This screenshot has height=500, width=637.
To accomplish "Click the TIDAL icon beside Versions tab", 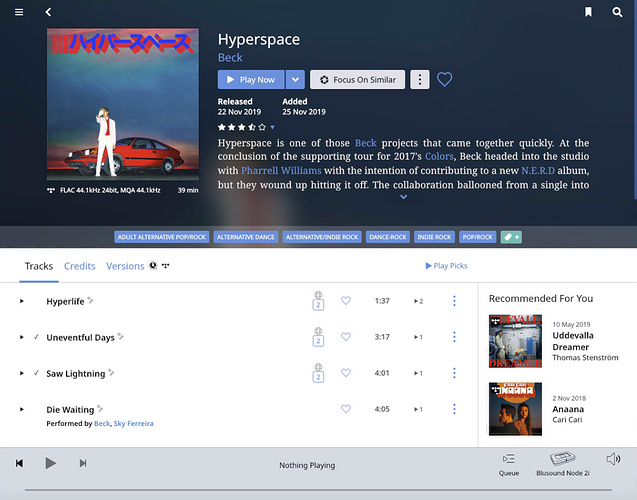I will pos(165,266).
